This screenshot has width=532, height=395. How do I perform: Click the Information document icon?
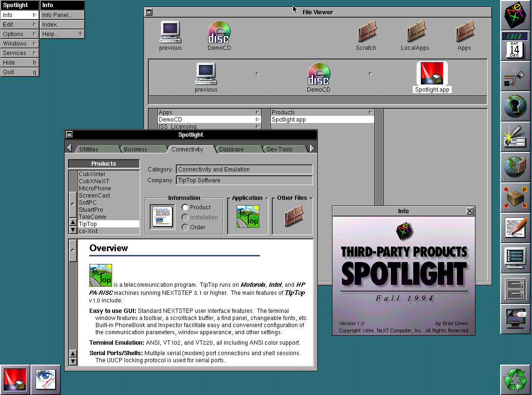162,217
